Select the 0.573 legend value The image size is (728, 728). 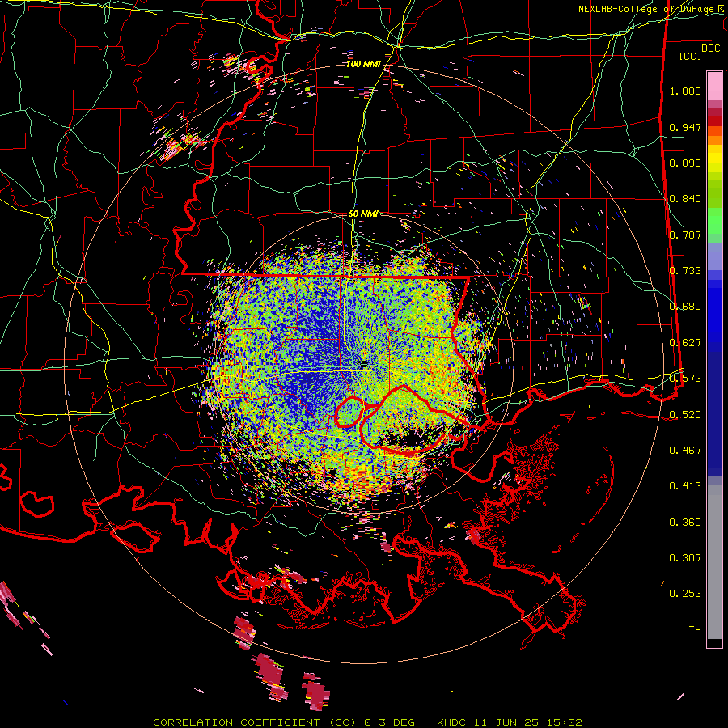685,379
